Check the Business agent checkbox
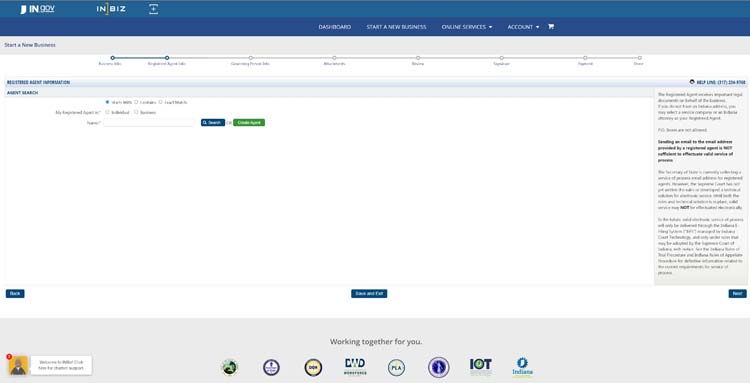The width and height of the screenshot is (750, 383). (136, 112)
